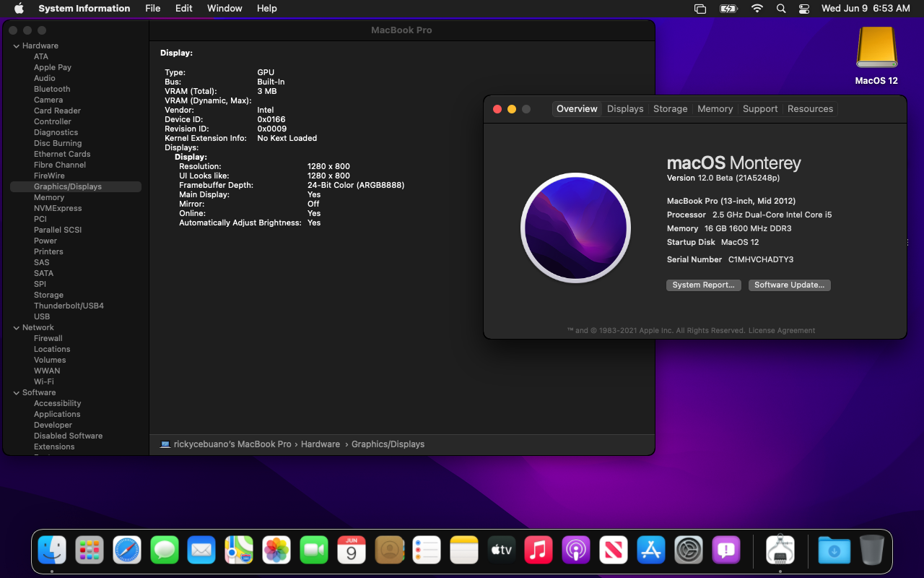The height and width of the screenshot is (578, 924).
Task: Collapse the Network tree section
Action: click(x=16, y=328)
